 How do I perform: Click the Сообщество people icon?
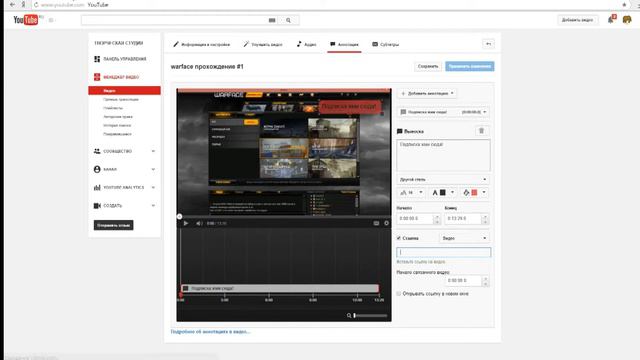pyautogui.click(x=97, y=151)
